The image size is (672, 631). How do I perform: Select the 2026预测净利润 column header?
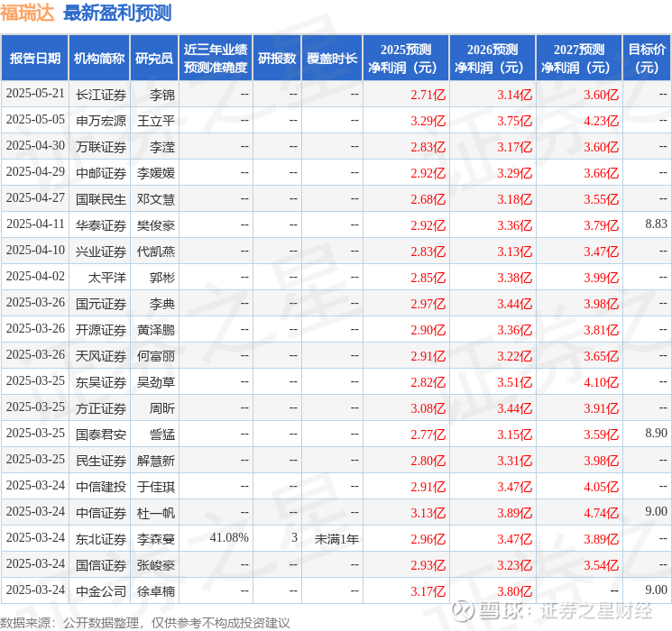point(492,59)
